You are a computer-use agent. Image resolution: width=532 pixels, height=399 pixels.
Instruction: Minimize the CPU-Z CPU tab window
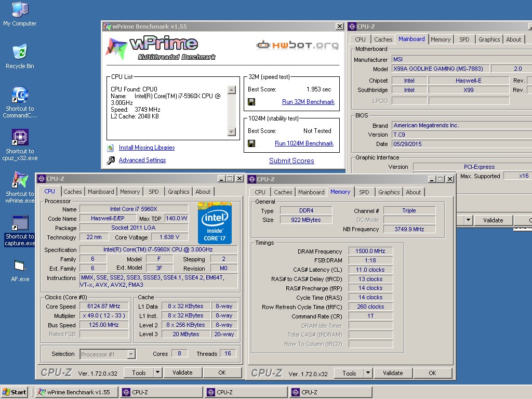[x=221, y=179]
